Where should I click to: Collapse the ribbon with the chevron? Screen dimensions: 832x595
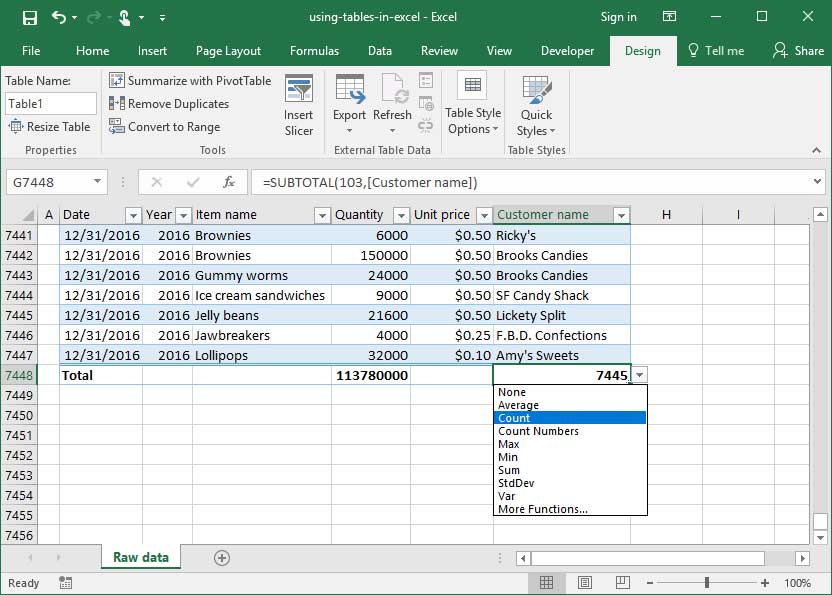point(816,150)
